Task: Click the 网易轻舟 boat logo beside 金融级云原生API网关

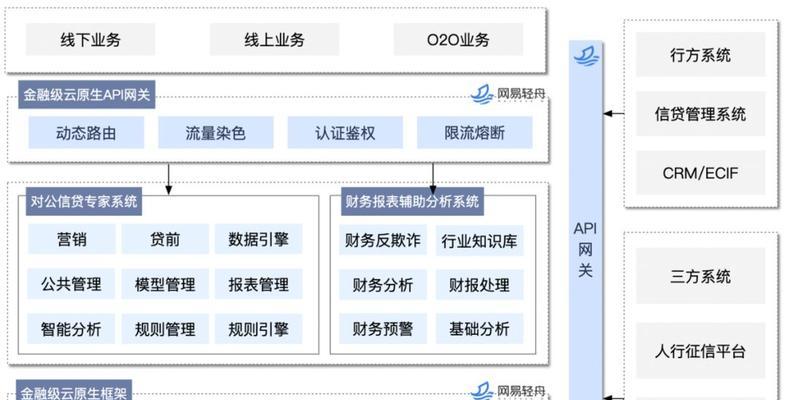Action: [482, 94]
